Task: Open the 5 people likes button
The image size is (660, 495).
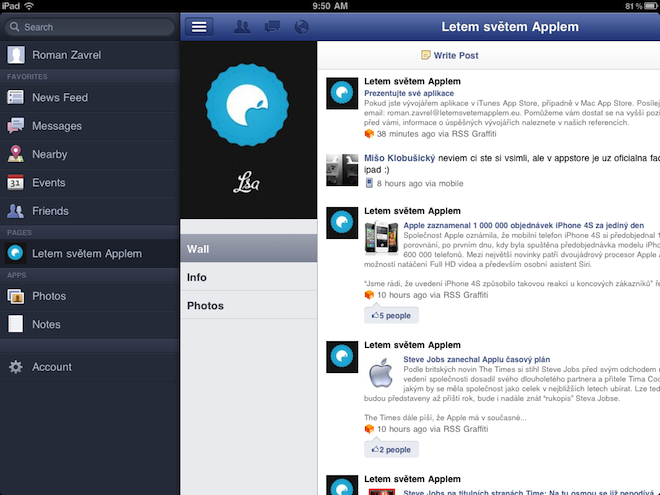Action: click(x=391, y=315)
